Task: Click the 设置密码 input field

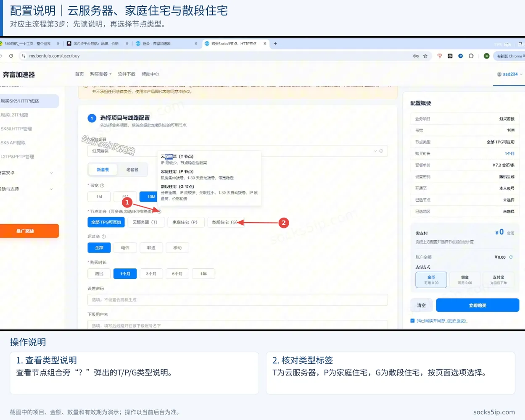Action: 237,299
